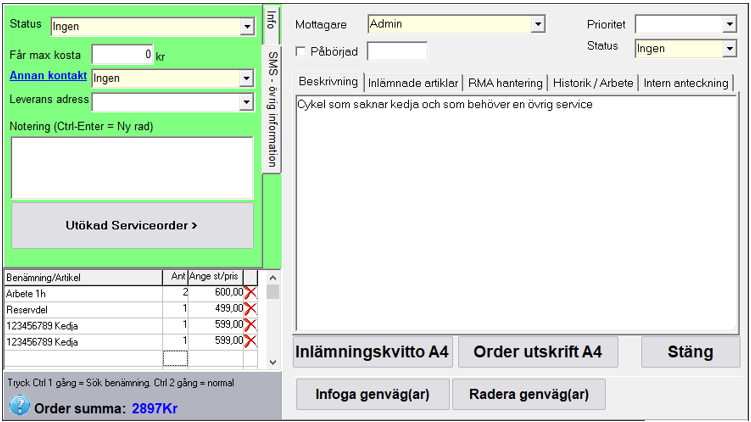Remove the Reservdel line using red X
This screenshot has width=751, height=422.
[x=251, y=309]
